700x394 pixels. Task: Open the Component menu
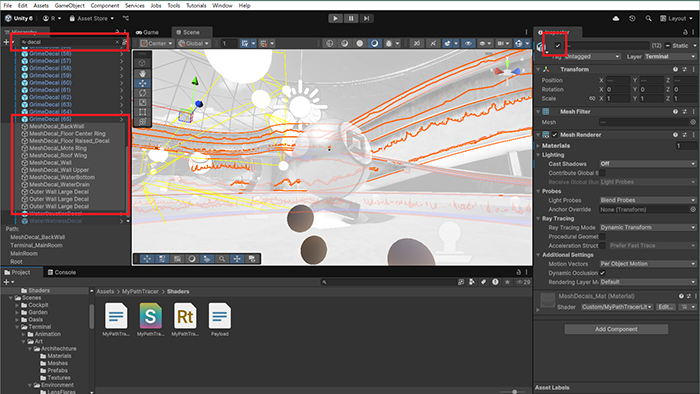pos(105,5)
